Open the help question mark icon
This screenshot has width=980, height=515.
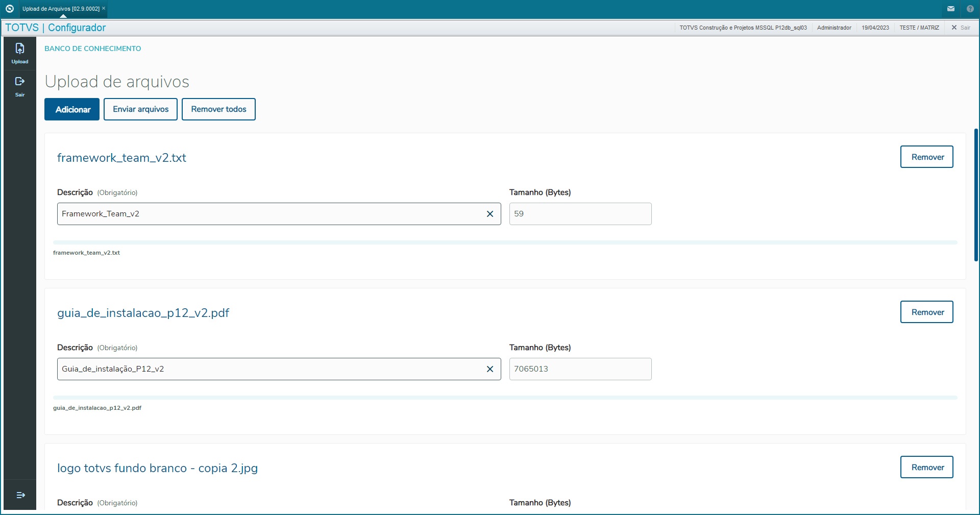coord(970,9)
